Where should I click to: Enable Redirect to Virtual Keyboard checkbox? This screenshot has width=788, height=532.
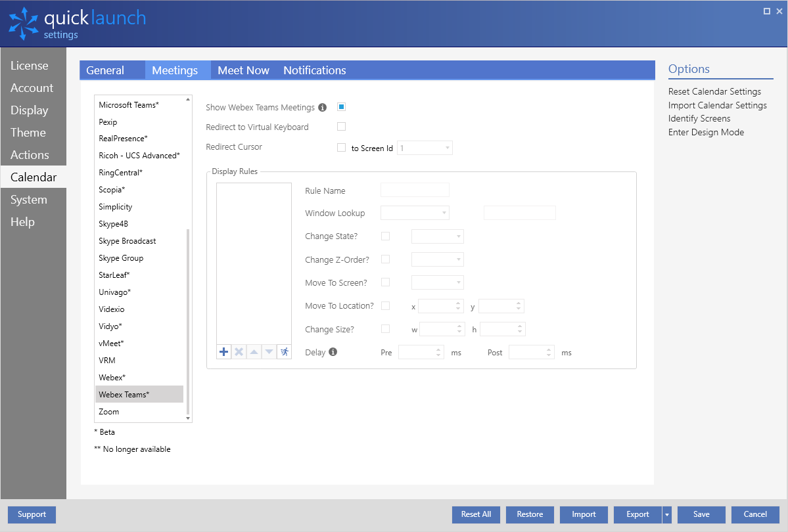[x=341, y=127]
